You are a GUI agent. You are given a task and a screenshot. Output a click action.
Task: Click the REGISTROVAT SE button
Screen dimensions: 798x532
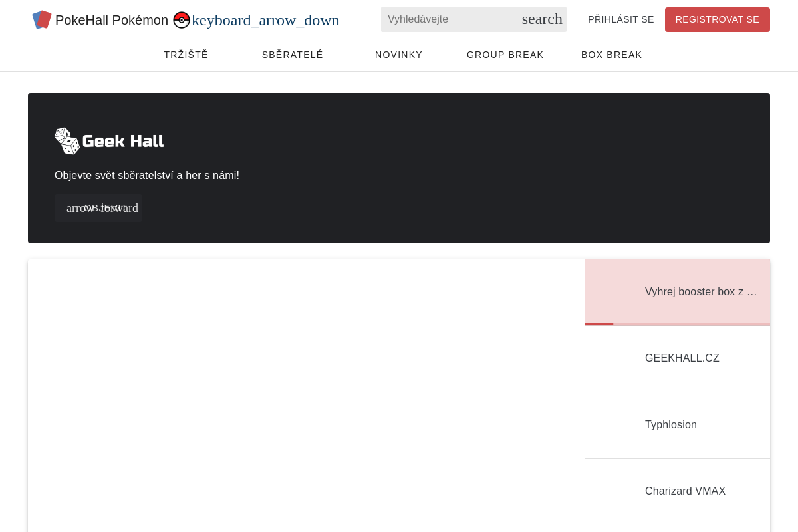click(x=718, y=19)
